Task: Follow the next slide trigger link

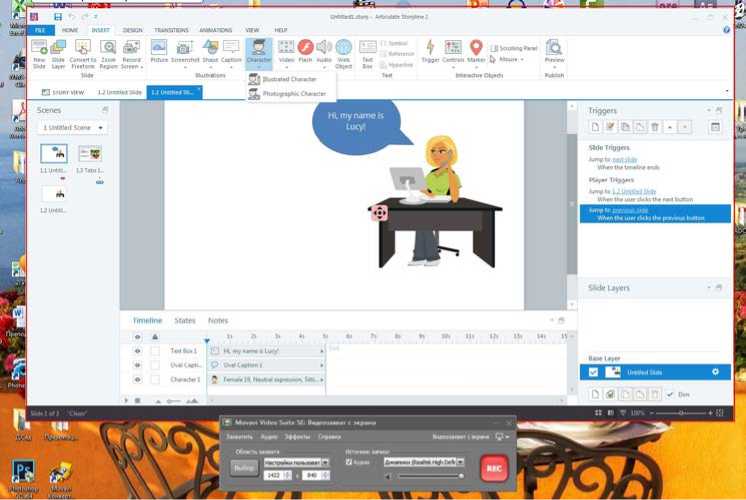Action: 624,159
